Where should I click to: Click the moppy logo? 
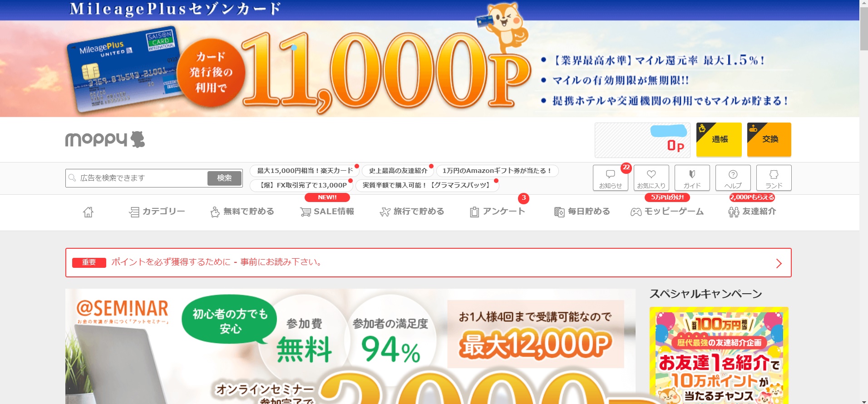(x=105, y=139)
